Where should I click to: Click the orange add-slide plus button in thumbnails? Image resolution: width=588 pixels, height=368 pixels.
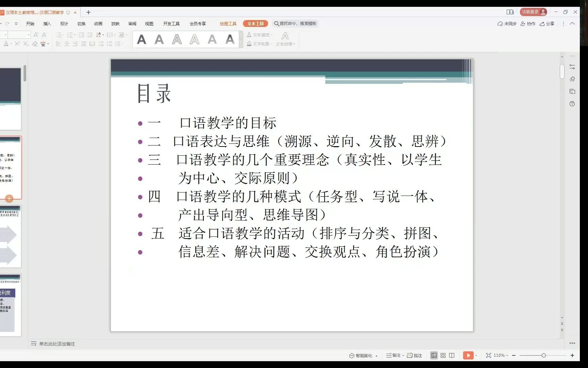tap(9, 199)
